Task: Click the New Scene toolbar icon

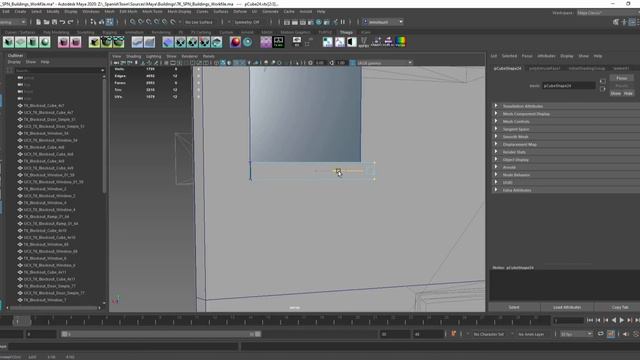Action: click(x=38, y=22)
